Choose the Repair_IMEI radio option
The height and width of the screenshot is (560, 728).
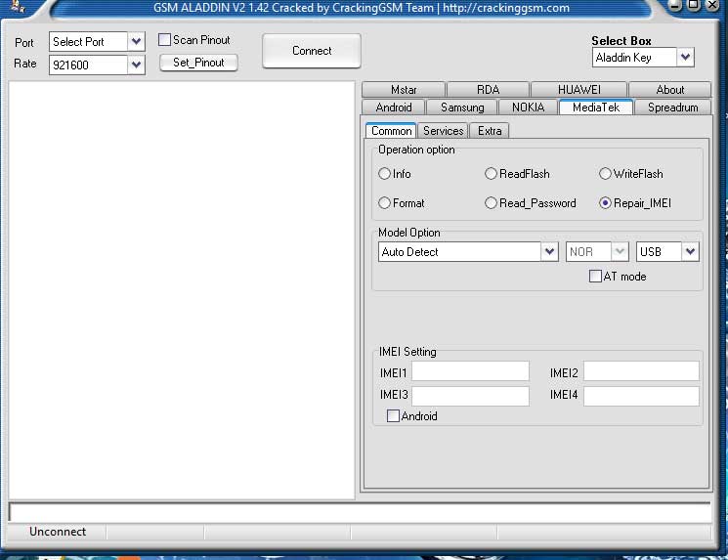[x=605, y=203]
